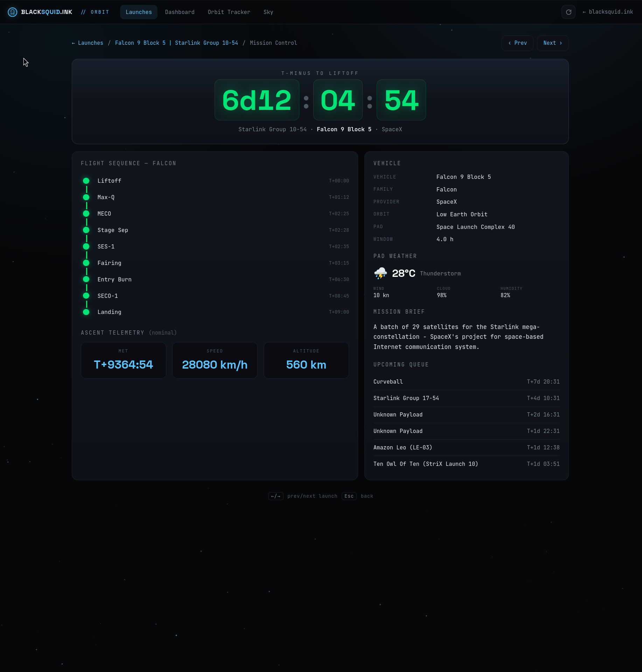Image resolution: width=642 pixels, height=672 pixels.
Task: Click the MET T+9364:54 card
Action: tap(124, 360)
